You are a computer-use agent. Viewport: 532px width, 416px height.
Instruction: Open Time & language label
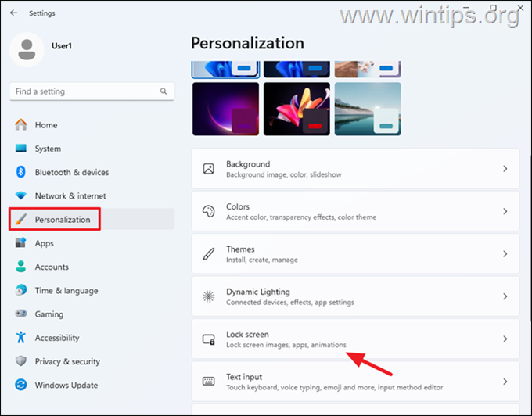click(66, 291)
